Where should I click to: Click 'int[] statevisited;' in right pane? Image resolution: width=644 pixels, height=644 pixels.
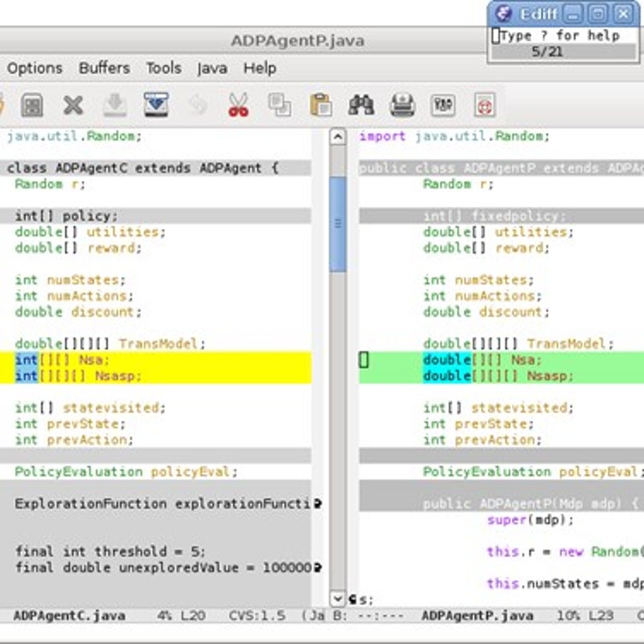coord(499,408)
